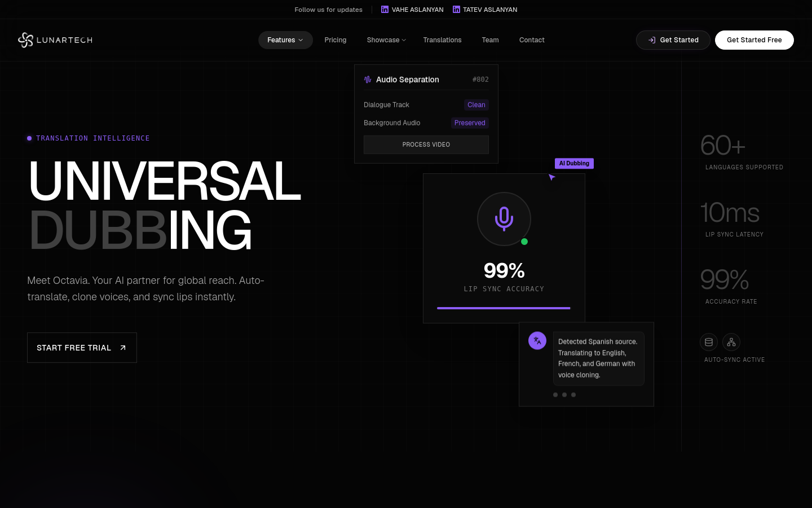Click the "Translation Intelligence" tagline
Viewport: 812px width, 508px height.
pyautogui.click(x=93, y=138)
